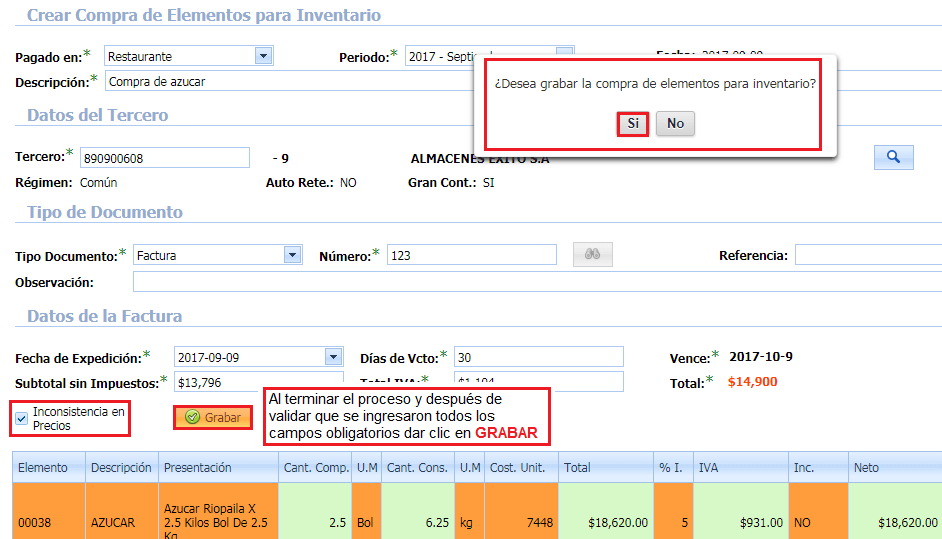This screenshot has height=539, width=942.
Task: Click the Cant. Comp. column header
Action: pyautogui.click(x=315, y=467)
